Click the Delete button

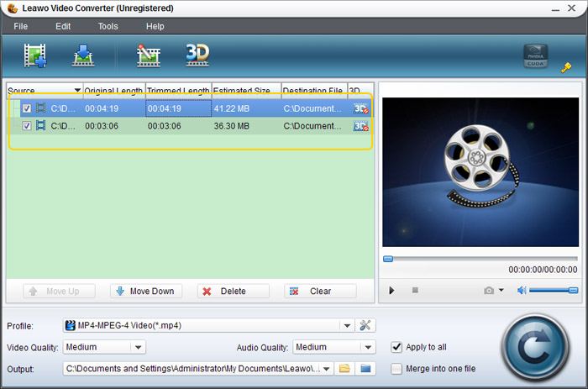tap(233, 291)
